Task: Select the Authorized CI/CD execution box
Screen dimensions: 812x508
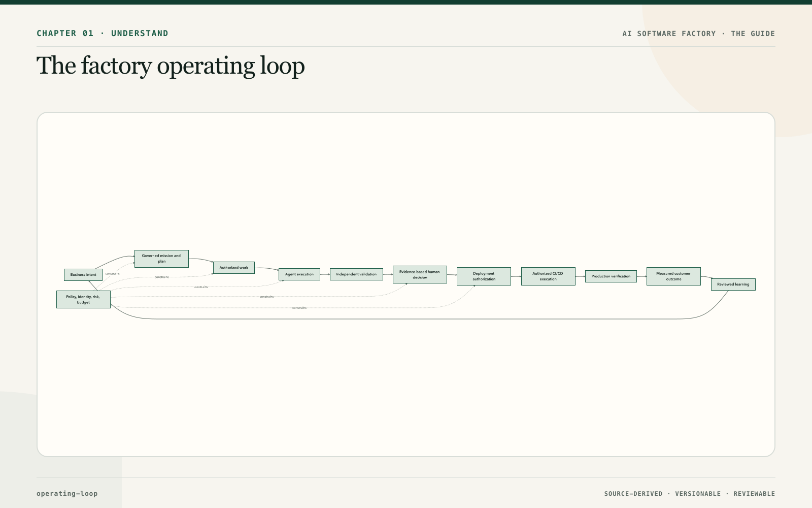Action: (x=548, y=276)
